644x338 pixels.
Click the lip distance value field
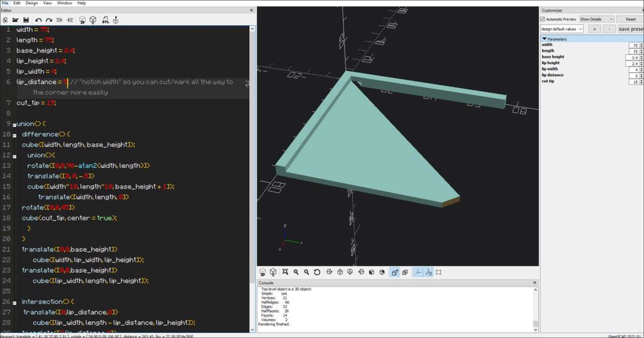coord(634,76)
